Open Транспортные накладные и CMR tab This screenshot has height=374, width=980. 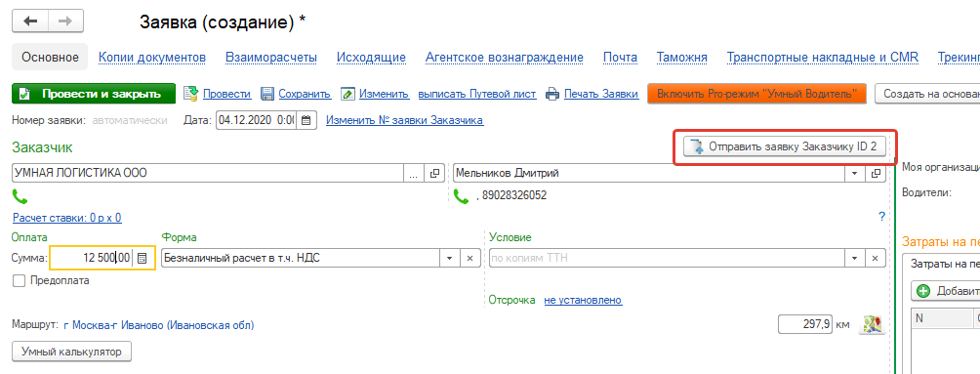[x=823, y=58]
